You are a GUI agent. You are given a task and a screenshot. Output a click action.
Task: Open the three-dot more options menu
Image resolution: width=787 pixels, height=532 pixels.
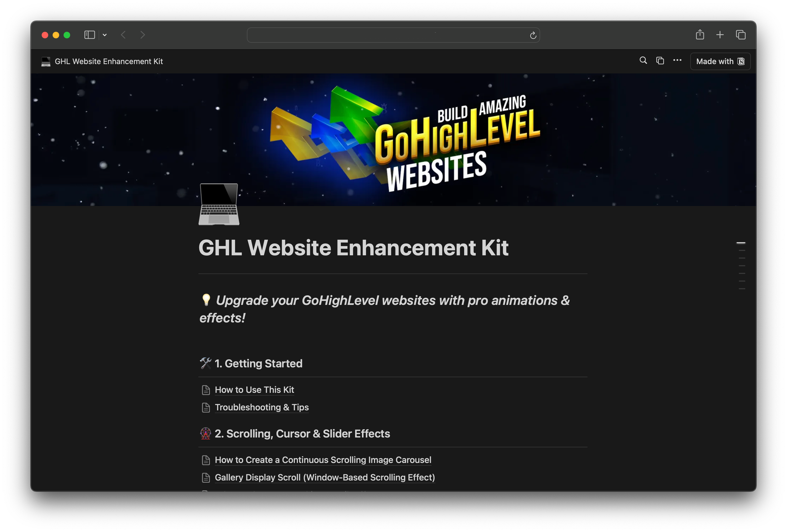[677, 60]
